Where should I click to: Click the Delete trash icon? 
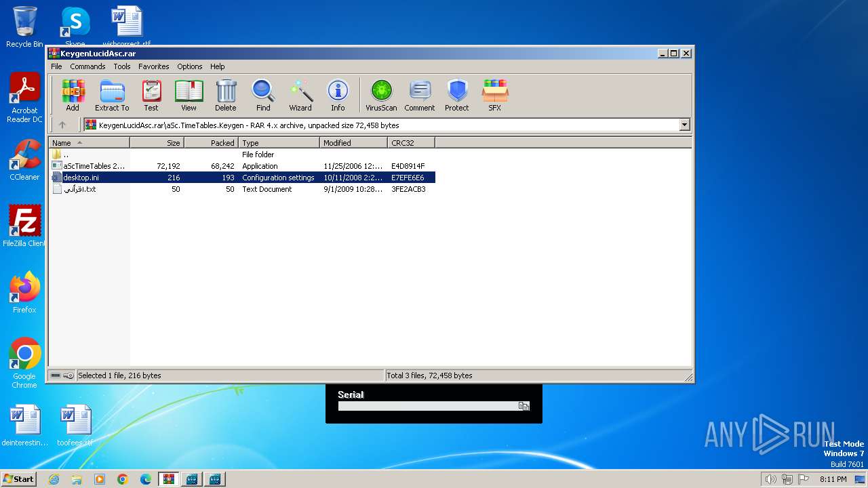(x=226, y=96)
